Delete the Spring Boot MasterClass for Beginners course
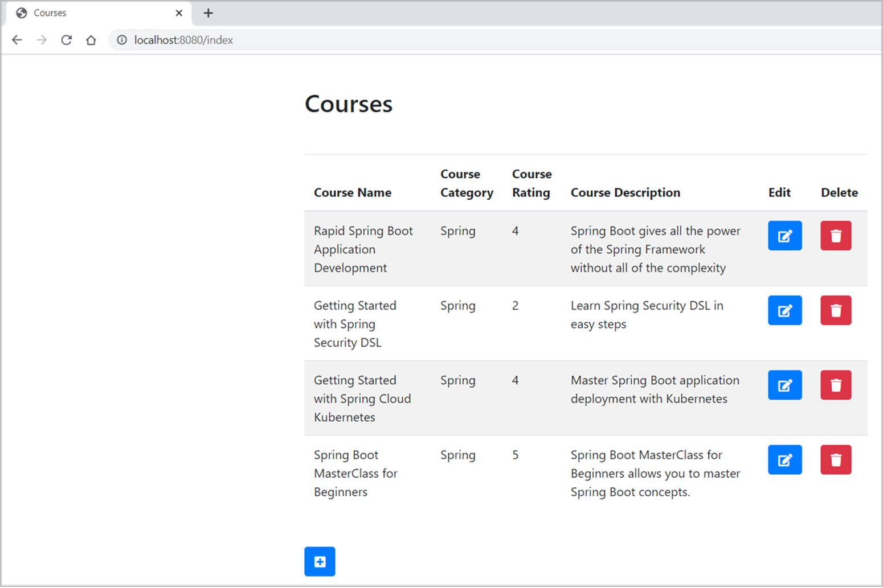Viewport: 883px width, 588px height. coord(836,459)
